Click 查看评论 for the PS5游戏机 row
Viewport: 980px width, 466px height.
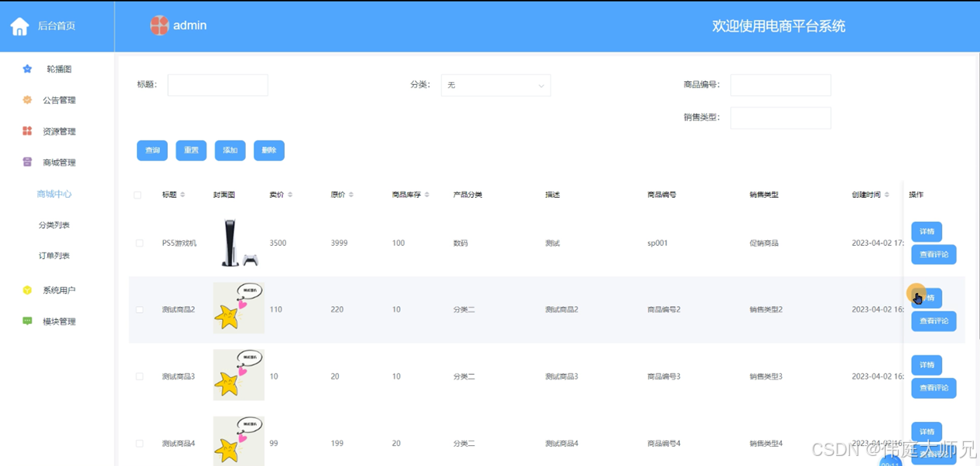[x=934, y=254]
